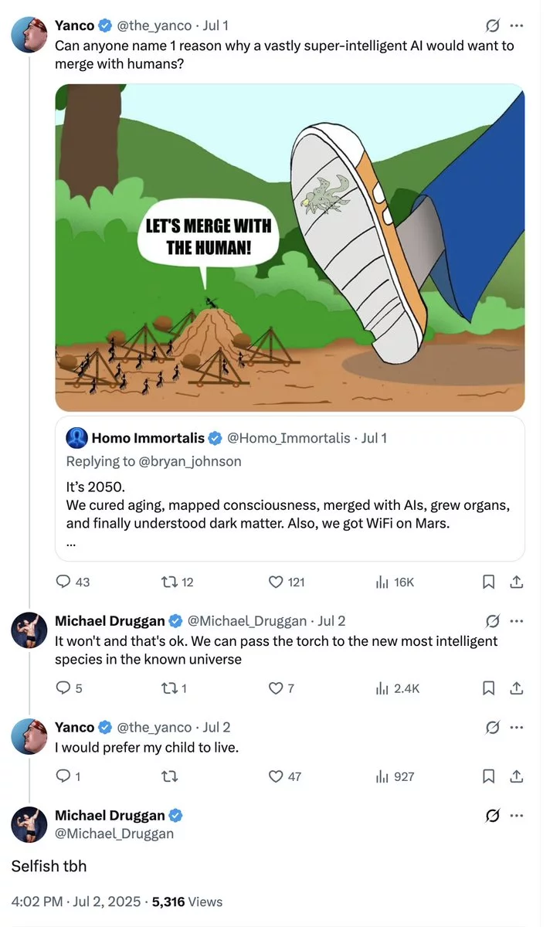560x927 pixels.
Task: Open the ant hill cartoon image
Action: 290,247
